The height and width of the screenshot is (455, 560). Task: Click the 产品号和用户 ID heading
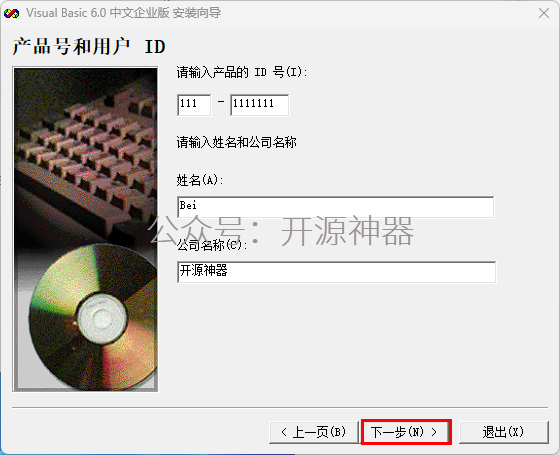tap(89, 47)
